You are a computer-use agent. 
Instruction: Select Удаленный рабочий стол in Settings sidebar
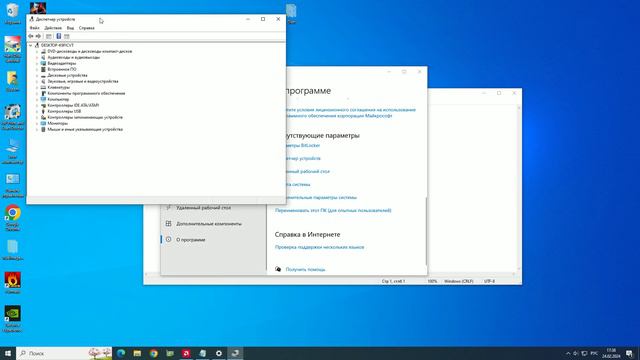[x=203, y=208]
